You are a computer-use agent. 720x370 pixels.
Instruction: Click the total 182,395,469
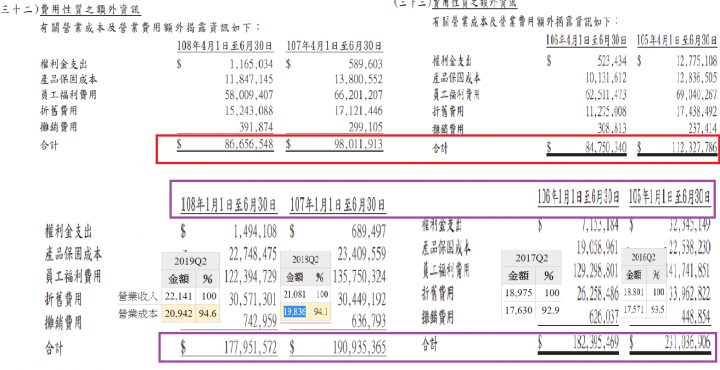pos(596,342)
